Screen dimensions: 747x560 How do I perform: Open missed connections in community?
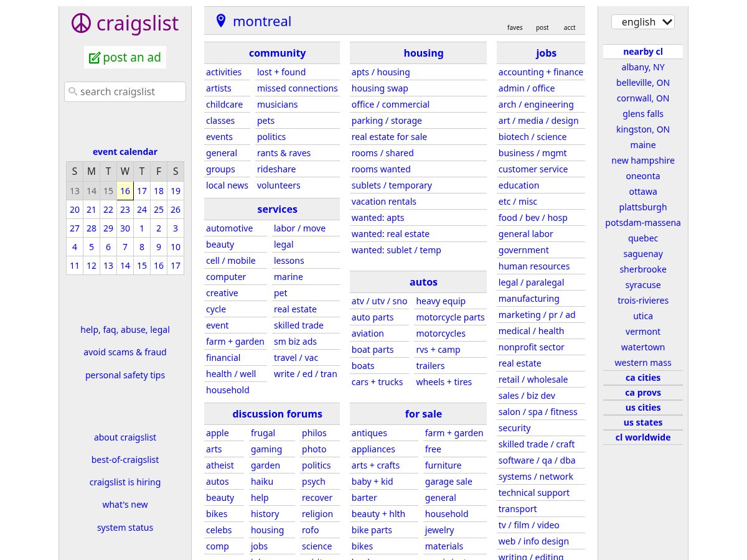tap(298, 88)
